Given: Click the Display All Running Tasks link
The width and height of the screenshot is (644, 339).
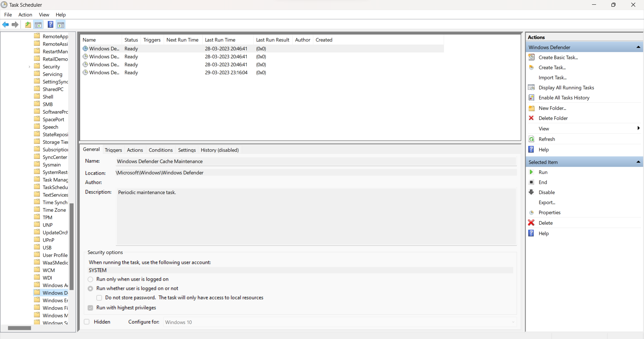Looking at the screenshot, I should (566, 88).
